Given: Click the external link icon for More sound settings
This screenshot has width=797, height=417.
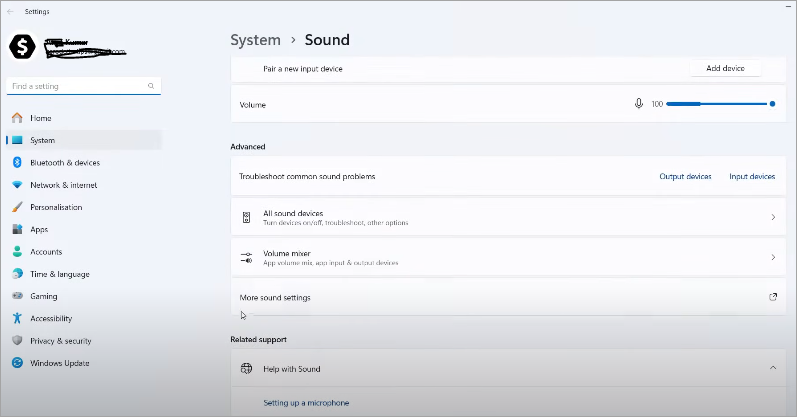Looking at the screenshot, I should point(773,297).
